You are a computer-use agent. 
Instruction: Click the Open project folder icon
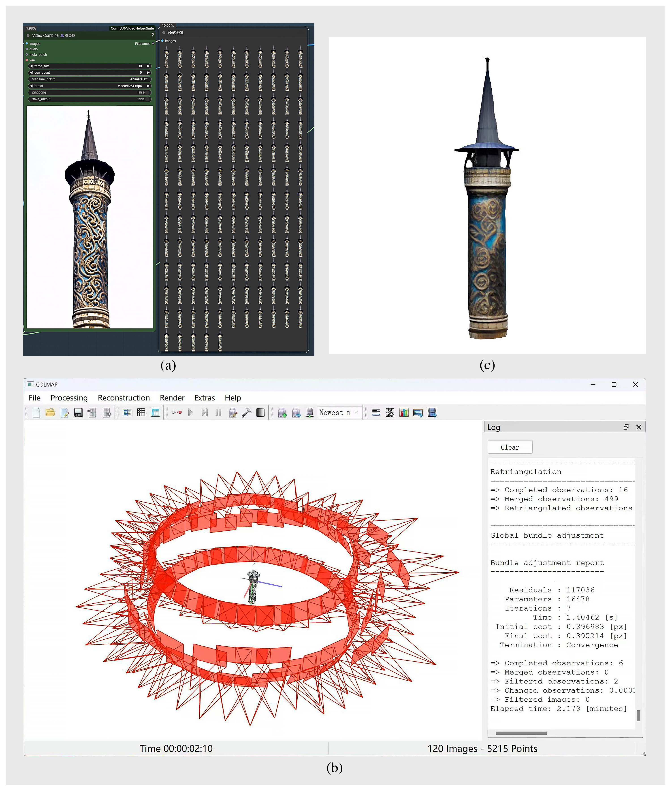[50, 412]
